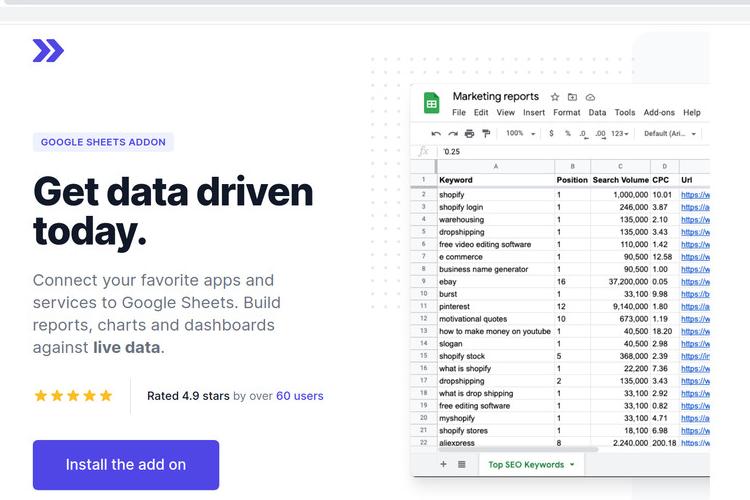Open the Help menu

point(692,112)
